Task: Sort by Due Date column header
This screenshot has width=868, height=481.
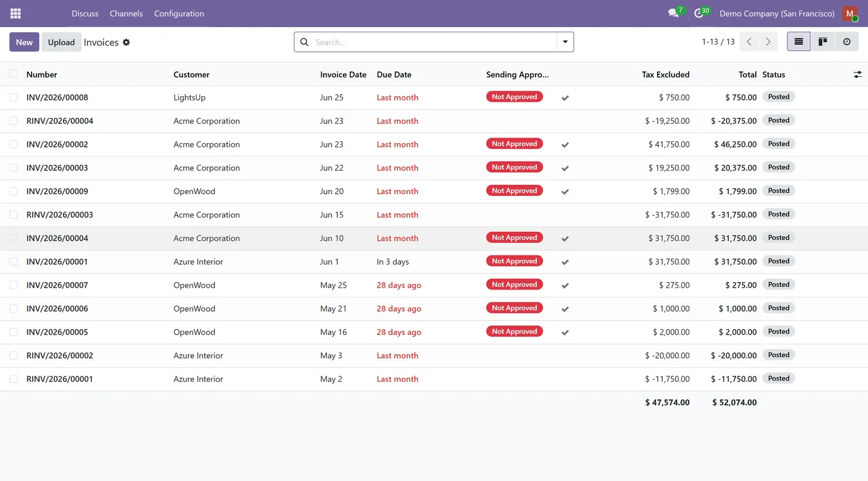Action: 394,74
